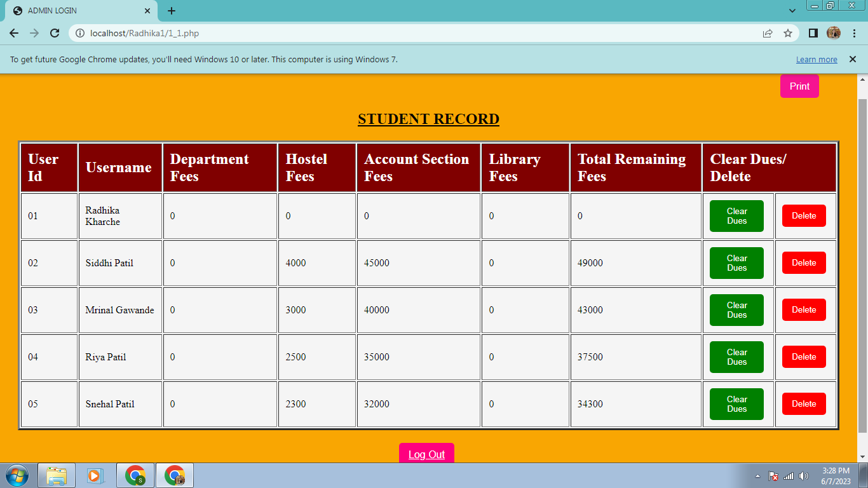Open the tab search chevron
Screen dimensions: 868x488
coord(792,10)
